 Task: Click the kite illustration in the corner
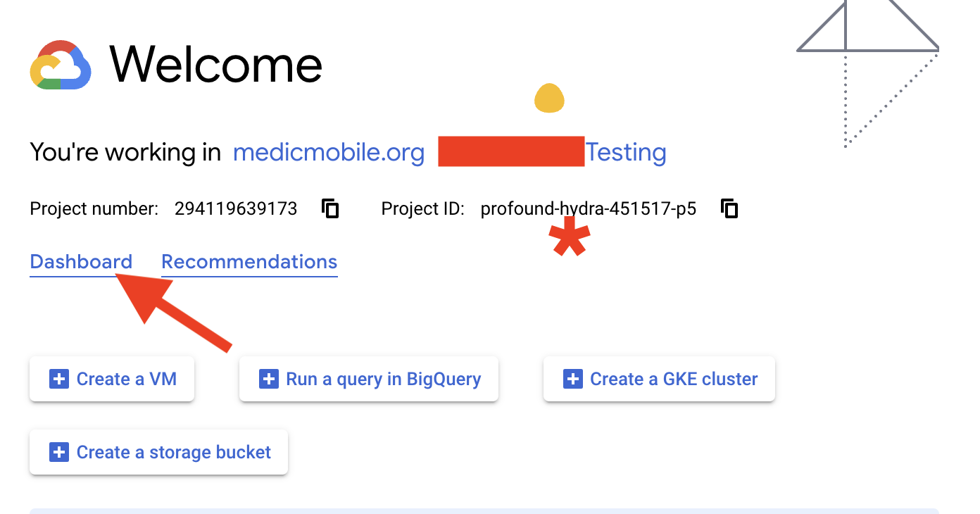(869, 72)
